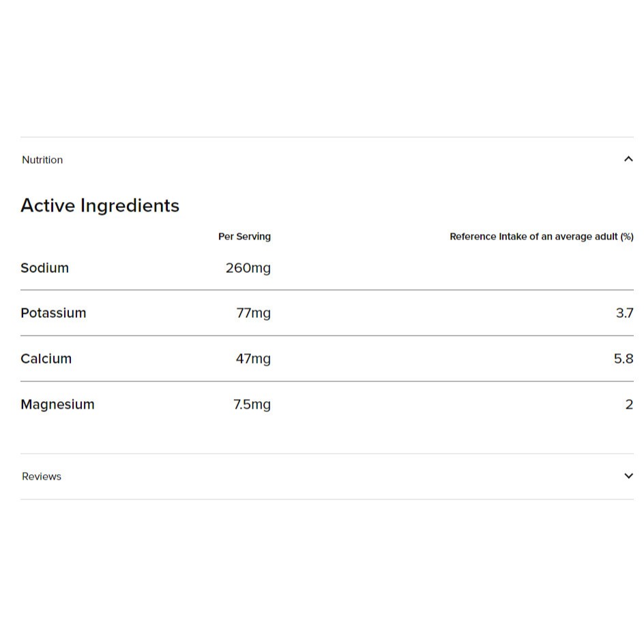
Task: Click the 47mg calcium value
Action: pos(253,359)
